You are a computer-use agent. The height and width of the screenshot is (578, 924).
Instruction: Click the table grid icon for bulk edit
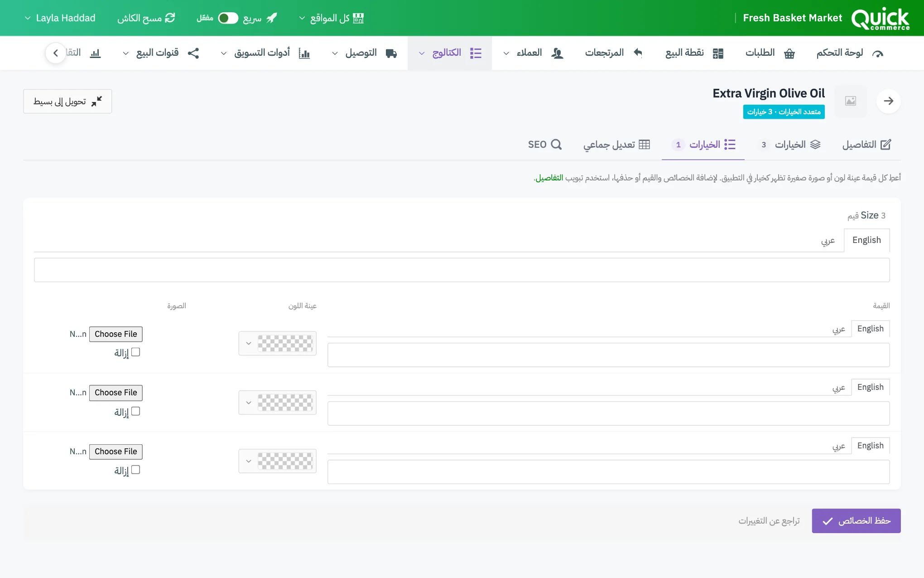point(644,145)
